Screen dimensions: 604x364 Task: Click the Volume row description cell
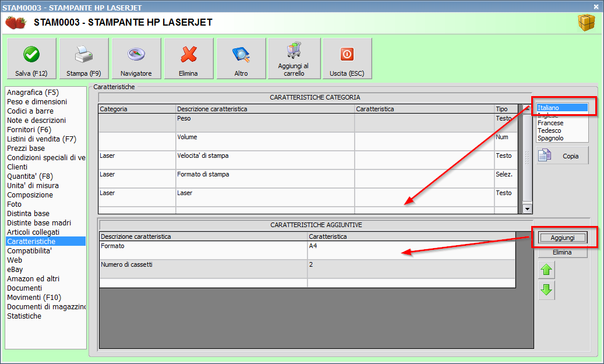pos(265,142)
